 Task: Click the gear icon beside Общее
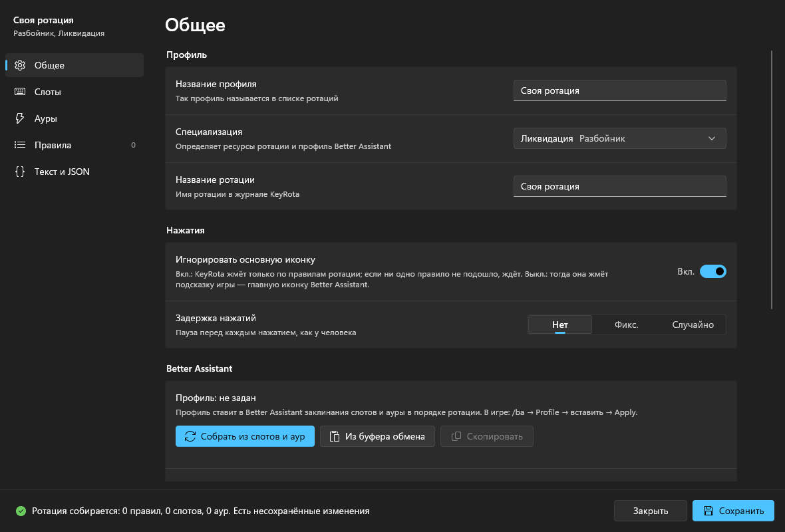(20, 65)
